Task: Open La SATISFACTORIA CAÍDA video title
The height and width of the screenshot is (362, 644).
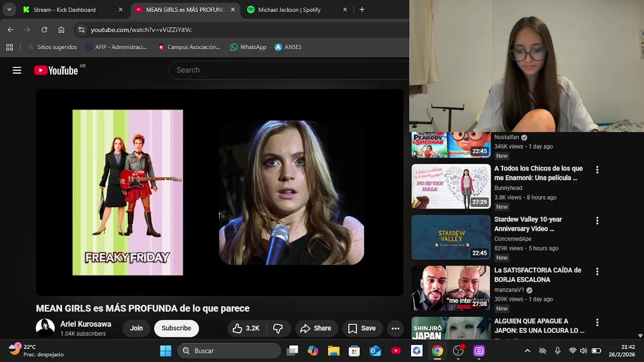Action: (538, 275)
